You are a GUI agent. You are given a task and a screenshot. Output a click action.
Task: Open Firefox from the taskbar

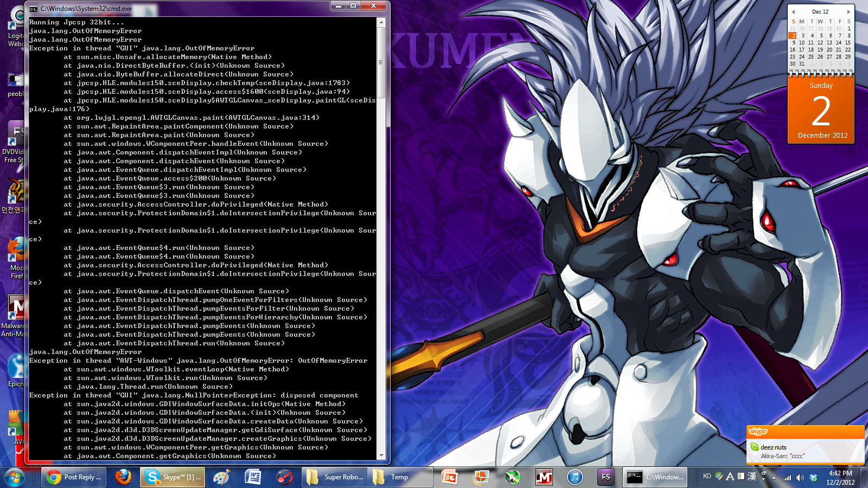pos(123,477)
